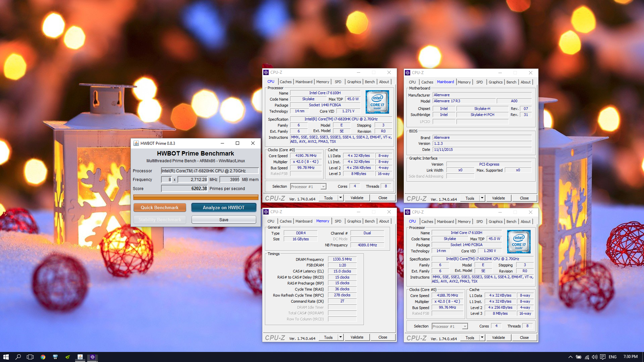Click memory Size value 16 GBytes
Screen dimensions: 644x362
pyautogui.click(x=301, y=239)
